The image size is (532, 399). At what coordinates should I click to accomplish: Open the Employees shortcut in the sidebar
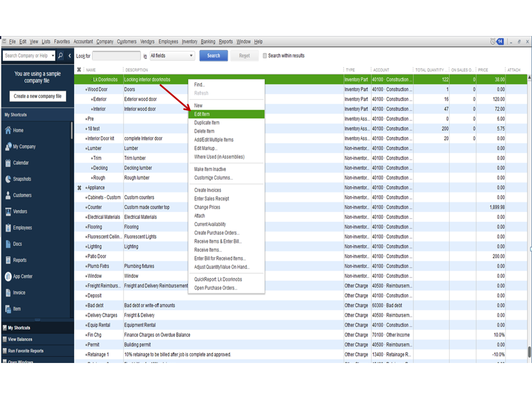(19, 228)
